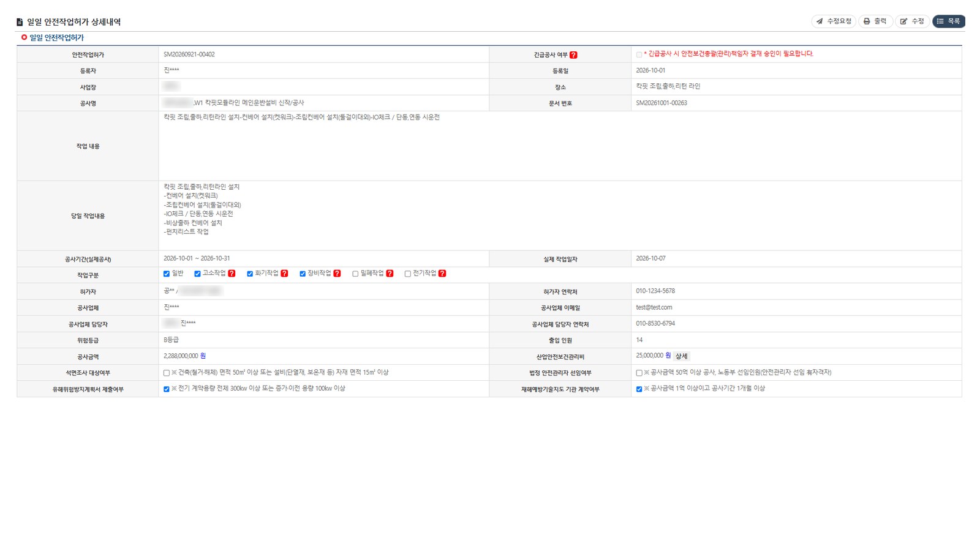Uncheck the 화기작업 checkbox
The height and width of the screenshot is (551, 980).
click(250, 274)
